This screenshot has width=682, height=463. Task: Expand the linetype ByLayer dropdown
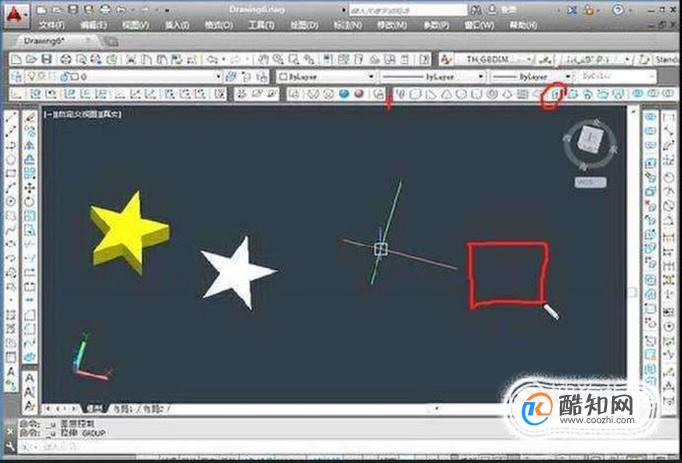pos(481,77)
